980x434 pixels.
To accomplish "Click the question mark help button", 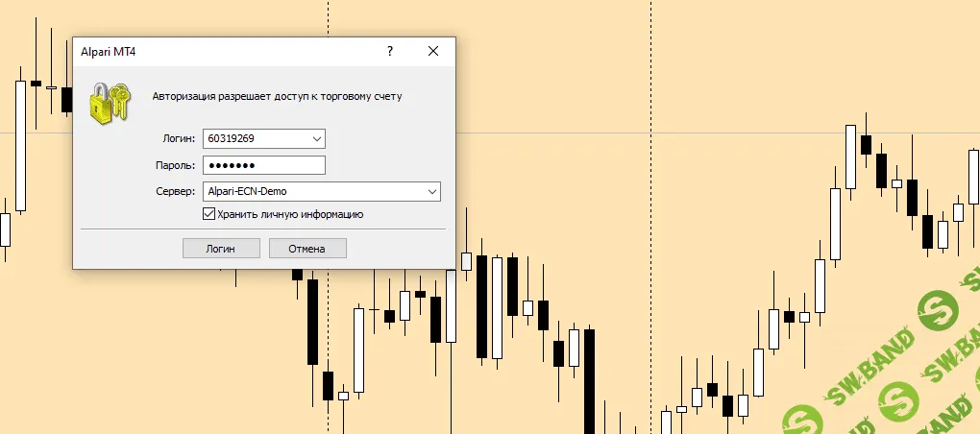I will point(389,52).
